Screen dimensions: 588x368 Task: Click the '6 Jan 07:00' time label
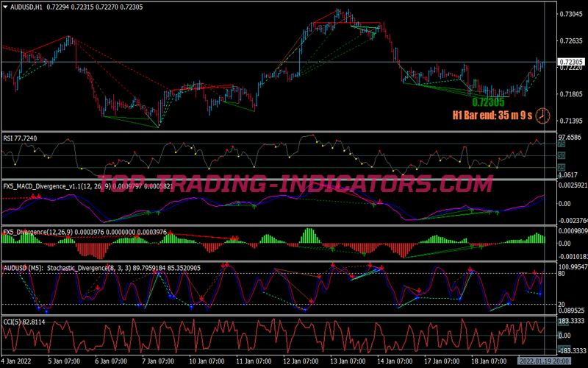(111, 361)
